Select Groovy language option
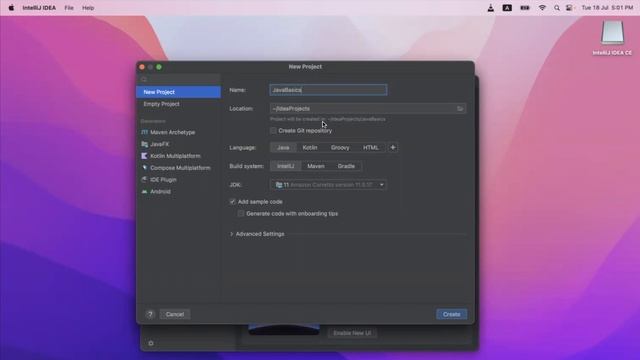 tap(340, 147)
